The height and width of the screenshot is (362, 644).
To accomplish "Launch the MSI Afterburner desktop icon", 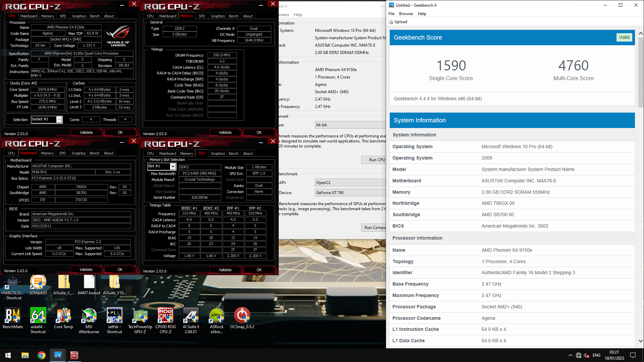I will 89,320.
